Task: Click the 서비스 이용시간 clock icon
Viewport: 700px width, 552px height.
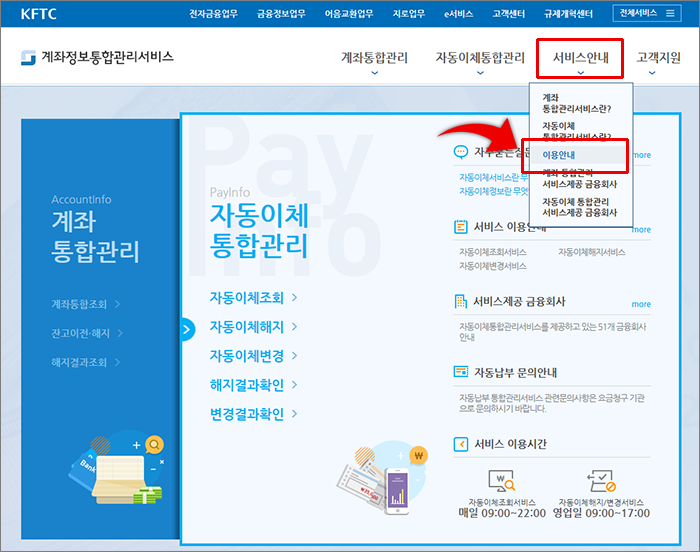Action: coord(461,444)
